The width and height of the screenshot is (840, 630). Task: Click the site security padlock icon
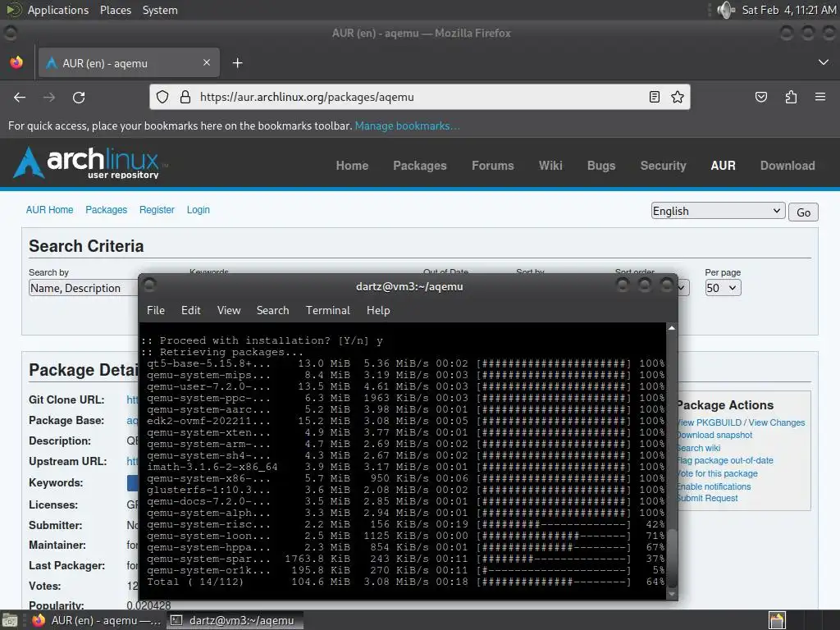[x=185, y=97]
